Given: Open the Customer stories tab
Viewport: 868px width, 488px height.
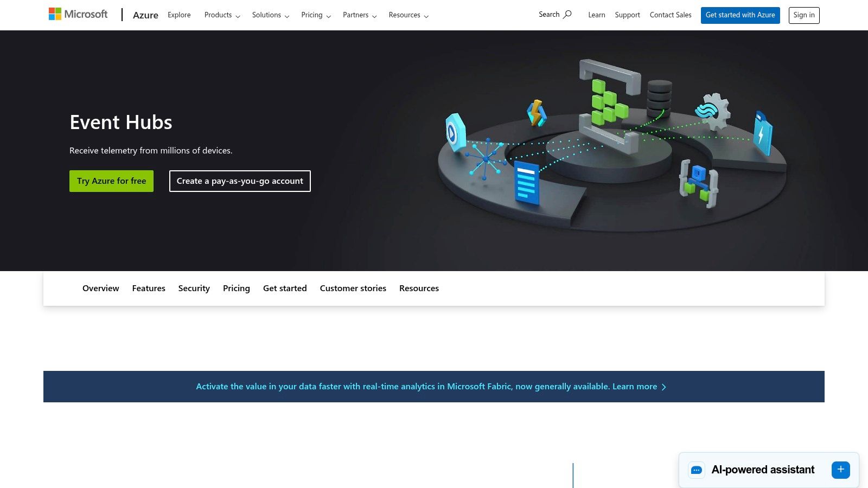Looking at the screenshot, I should click(353, 288).
